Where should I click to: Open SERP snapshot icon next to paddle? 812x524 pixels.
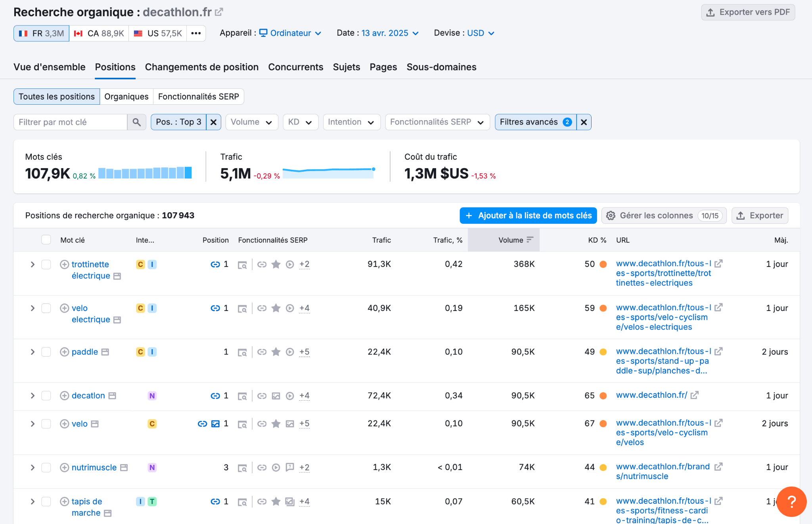pyautogui.click(x=105, y=352)
